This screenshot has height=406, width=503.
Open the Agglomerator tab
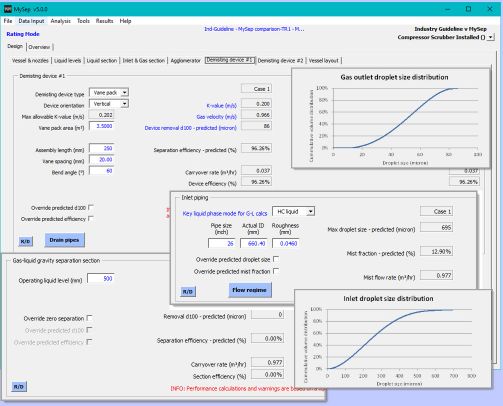pyautogui.click(x=186, y=61)
